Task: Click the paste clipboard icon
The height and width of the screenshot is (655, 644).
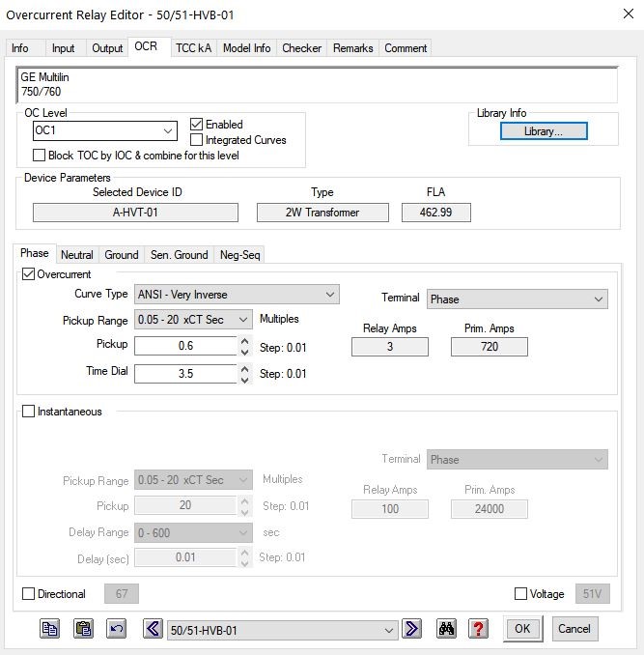Action: [x=83, y=628]
